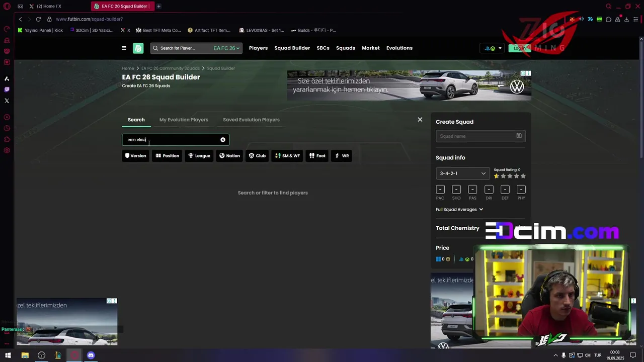Open the WR filter dropdown

(342, 156)
